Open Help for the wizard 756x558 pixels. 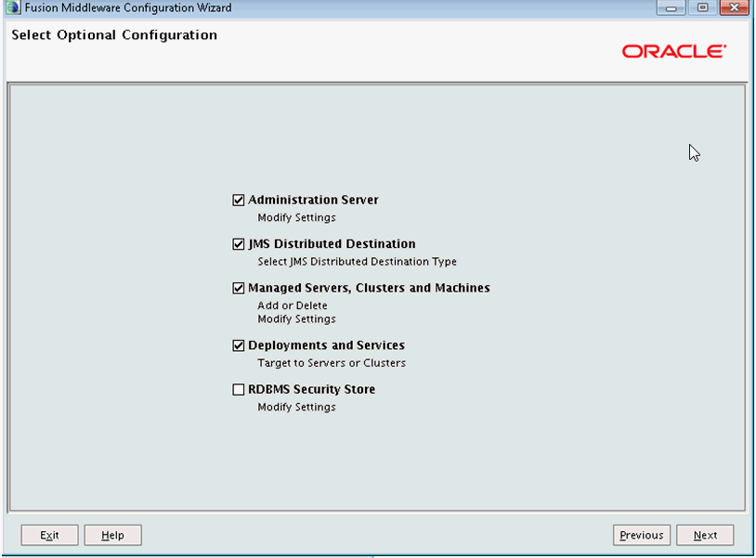[112, 536]
